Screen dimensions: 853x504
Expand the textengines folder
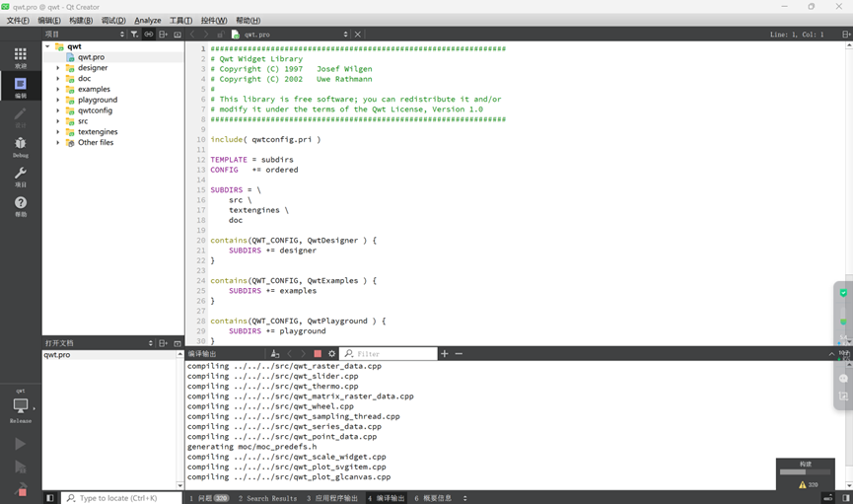(x=58, y=132)
